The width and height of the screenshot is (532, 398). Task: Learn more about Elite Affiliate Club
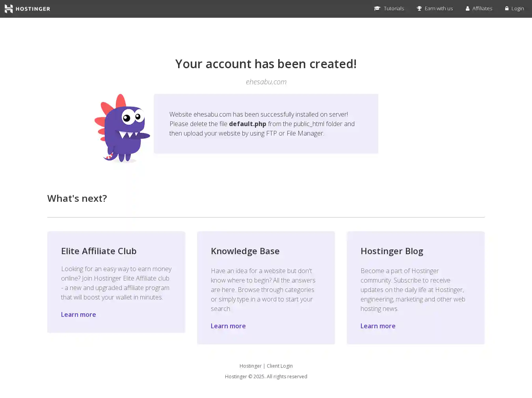pos(78,314)
